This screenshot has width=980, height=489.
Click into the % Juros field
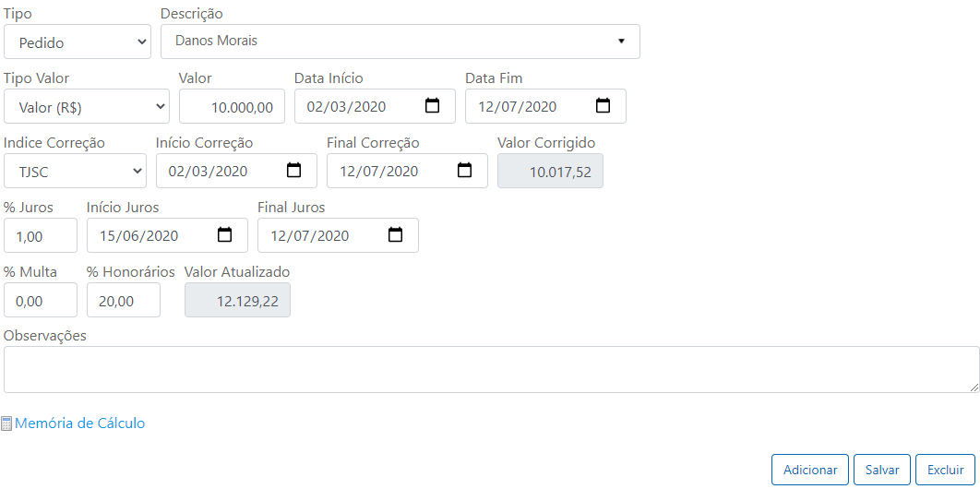41,235
